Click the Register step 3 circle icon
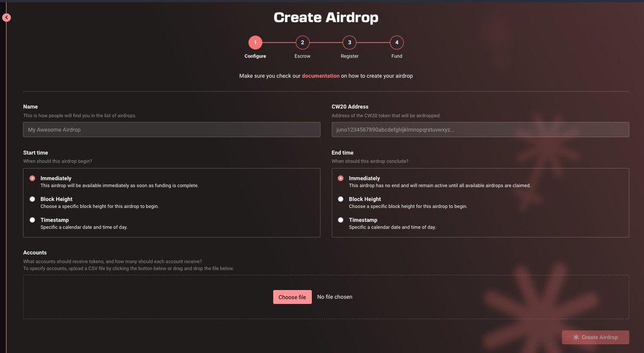644x353 pixels. pyautogui.click(x=349, y=42)
